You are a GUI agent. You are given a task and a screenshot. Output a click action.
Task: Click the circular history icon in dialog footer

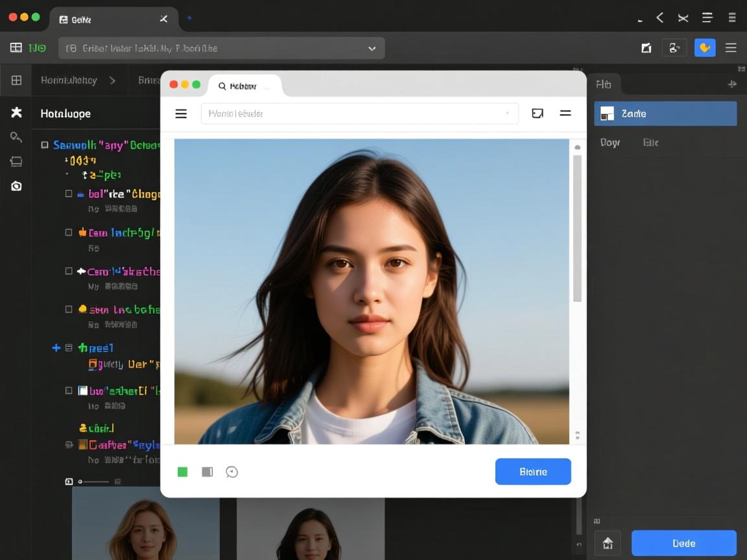pos(231,472)
